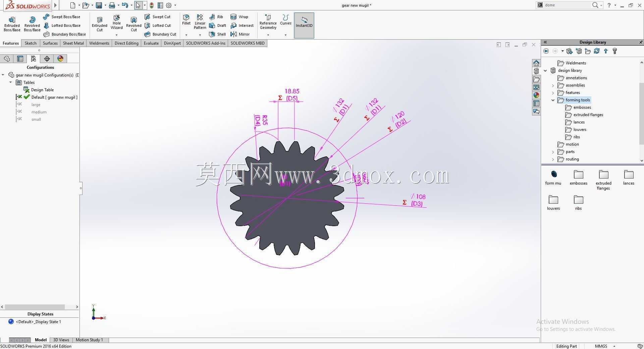
Task: Click the configurations panel horizontal scrollbar
Action: [35, 307]
